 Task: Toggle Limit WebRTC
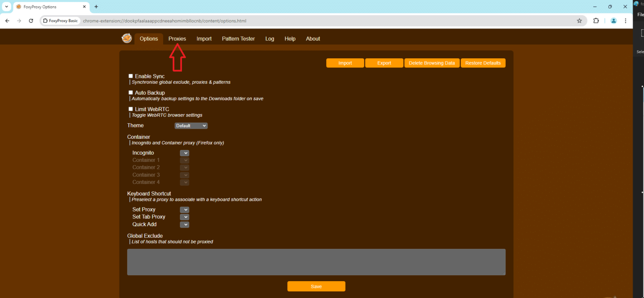130,109
